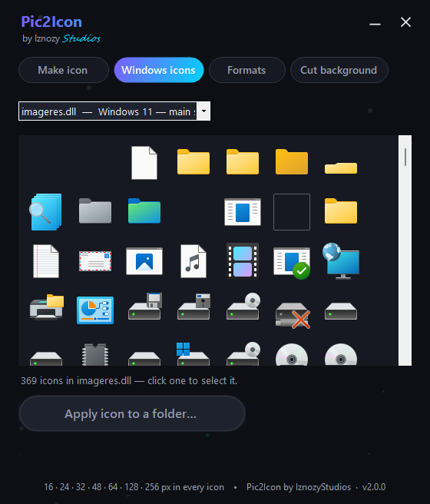Image resolution: width=430 pixels, height=504 pixels.
Task: Select the lined text document icon
Action: (46, 261)
